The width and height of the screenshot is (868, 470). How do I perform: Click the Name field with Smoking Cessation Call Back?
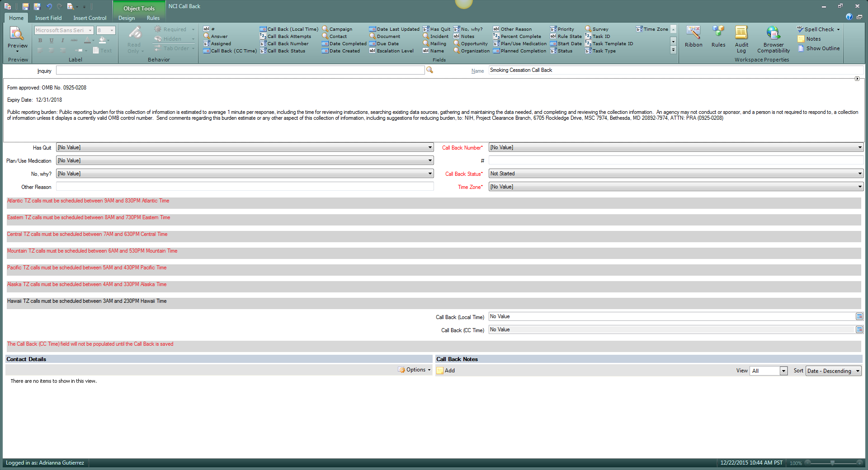(x=676, y=70)
